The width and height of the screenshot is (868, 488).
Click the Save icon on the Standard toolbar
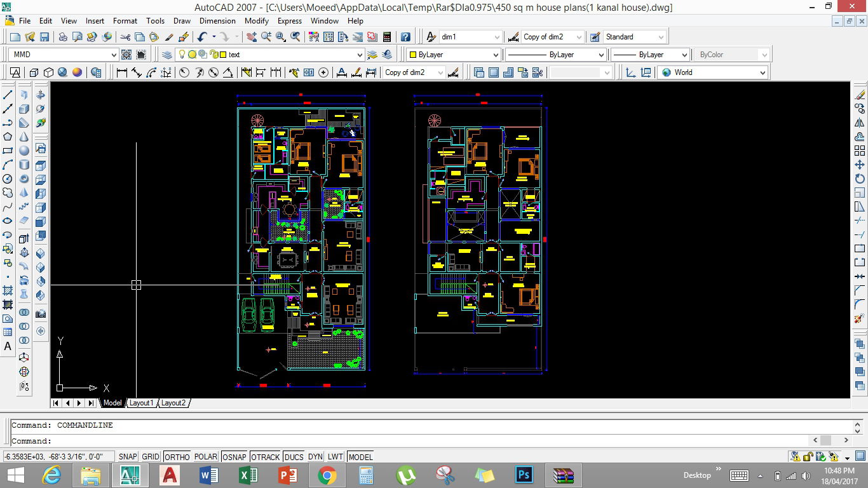[45, 36]
